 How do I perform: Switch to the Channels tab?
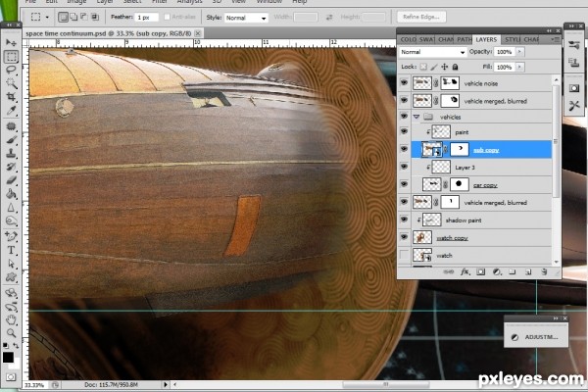pyautogui.click(x=446, y=39)
